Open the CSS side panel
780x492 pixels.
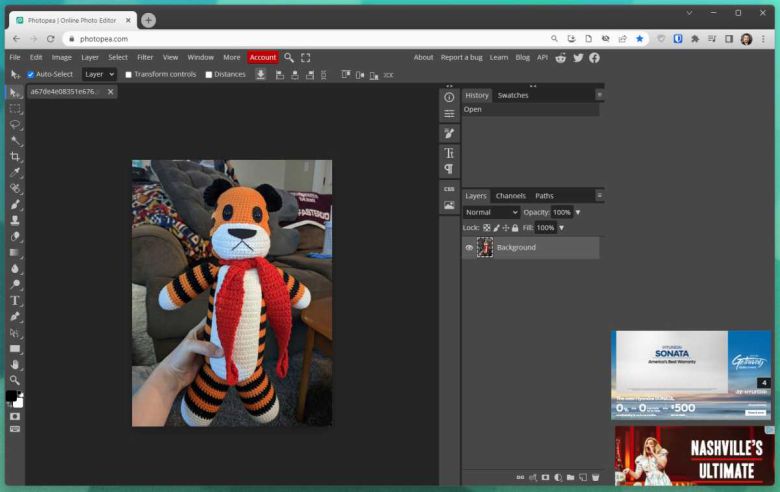pyautogui.click(x=449, y=188)
